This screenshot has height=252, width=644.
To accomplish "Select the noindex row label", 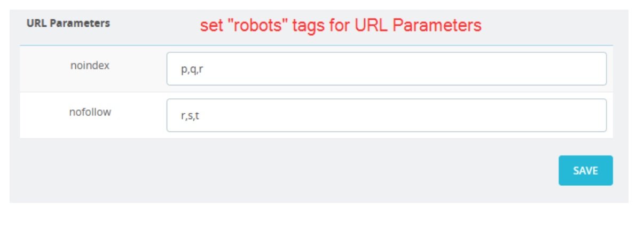I will point(90,66).
